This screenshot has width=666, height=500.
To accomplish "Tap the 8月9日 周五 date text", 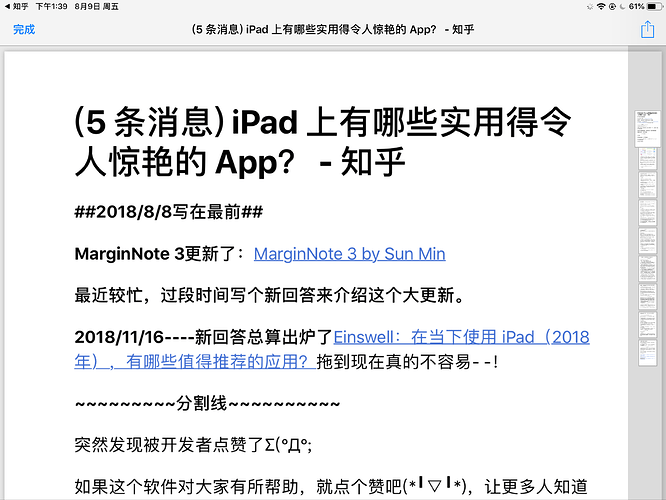I will point(96,6).
